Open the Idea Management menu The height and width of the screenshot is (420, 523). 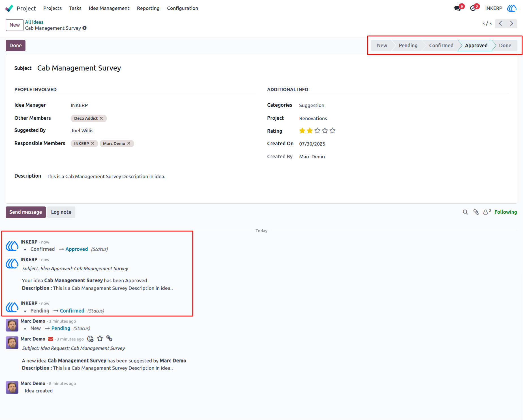point(109,8)
